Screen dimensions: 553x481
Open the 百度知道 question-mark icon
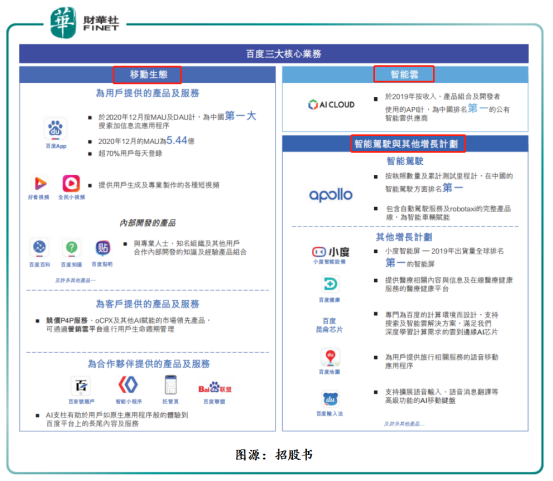tap(72, 248)
